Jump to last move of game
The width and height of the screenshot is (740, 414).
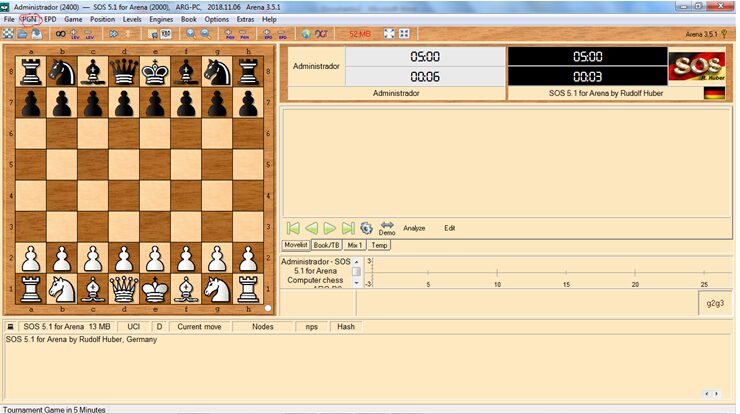coord(348,228)
